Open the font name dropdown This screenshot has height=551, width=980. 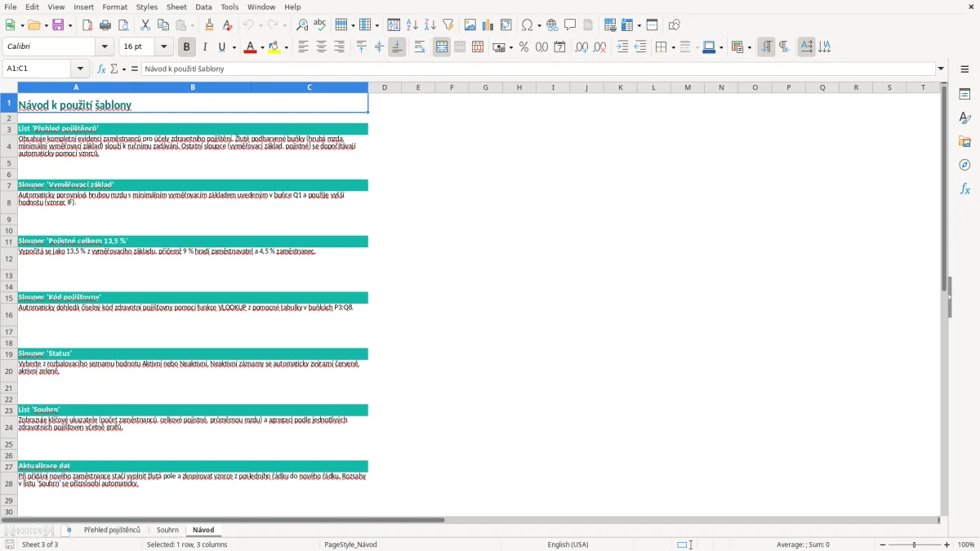pyautogui.click(x=105, y=47)
